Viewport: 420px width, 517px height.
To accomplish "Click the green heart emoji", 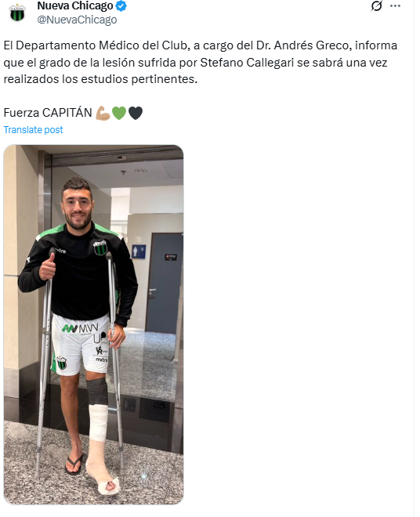I will click(x=119, y=113).
